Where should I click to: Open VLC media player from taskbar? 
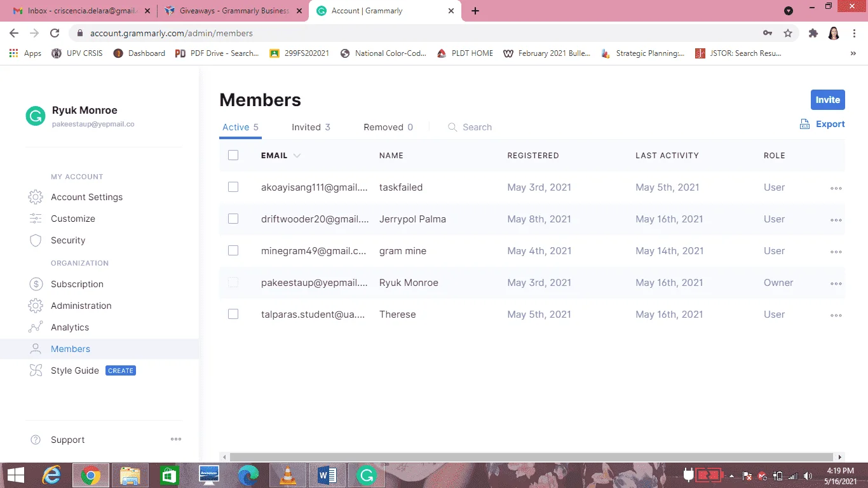(287, 475)
